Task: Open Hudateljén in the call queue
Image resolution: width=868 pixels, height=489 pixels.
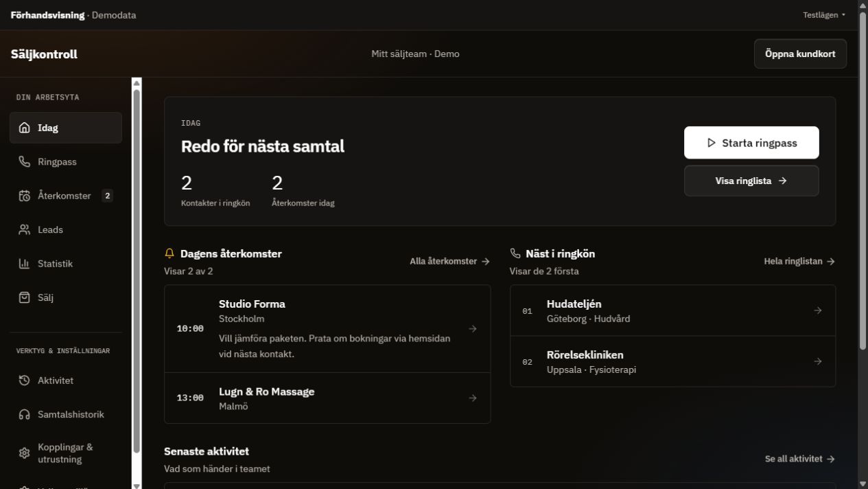Action: click(x=672, y=310)
